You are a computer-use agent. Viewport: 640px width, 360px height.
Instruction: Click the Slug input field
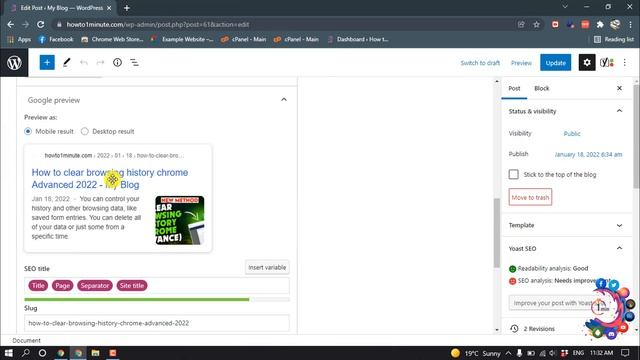pyautogui.click(x=157, y=323)
